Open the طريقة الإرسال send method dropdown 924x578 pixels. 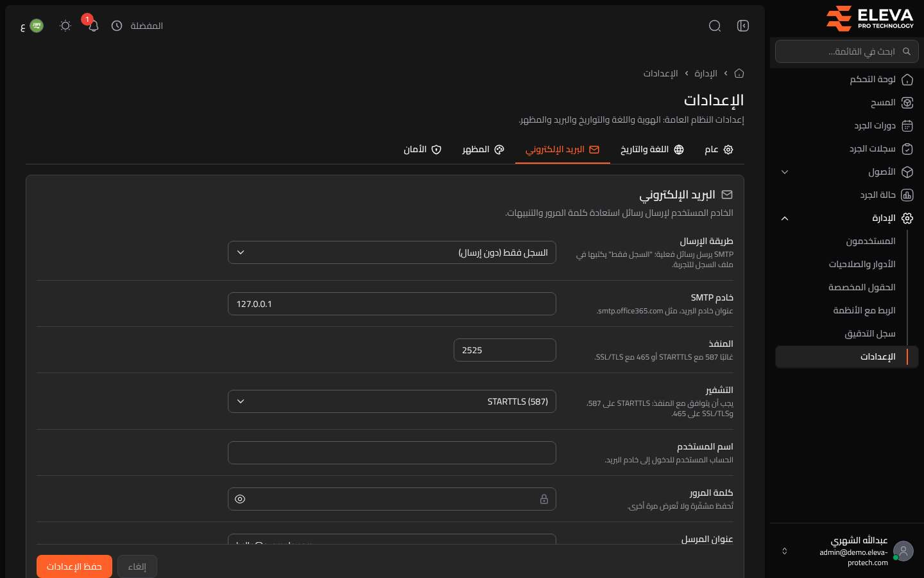coord(392,252)
